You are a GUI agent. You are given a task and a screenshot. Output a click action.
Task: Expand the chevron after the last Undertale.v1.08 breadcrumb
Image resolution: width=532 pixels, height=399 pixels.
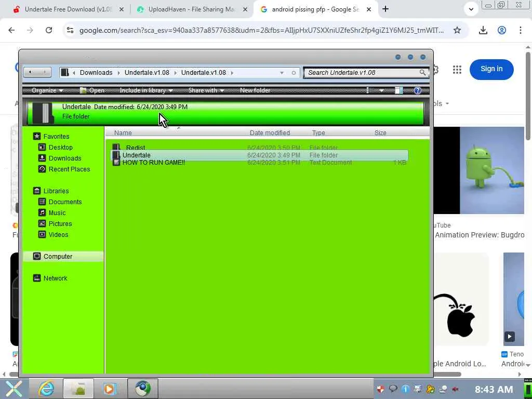point(232,73)
